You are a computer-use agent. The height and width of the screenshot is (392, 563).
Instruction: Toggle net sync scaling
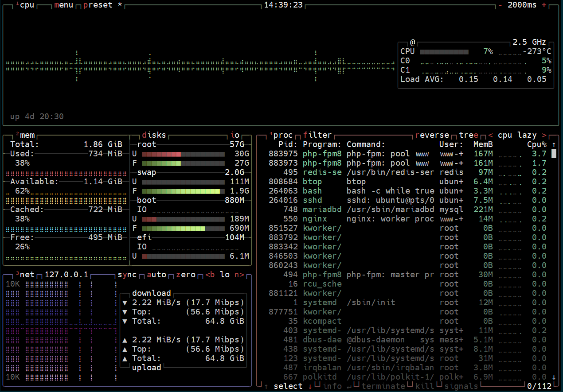pos(127,275)
